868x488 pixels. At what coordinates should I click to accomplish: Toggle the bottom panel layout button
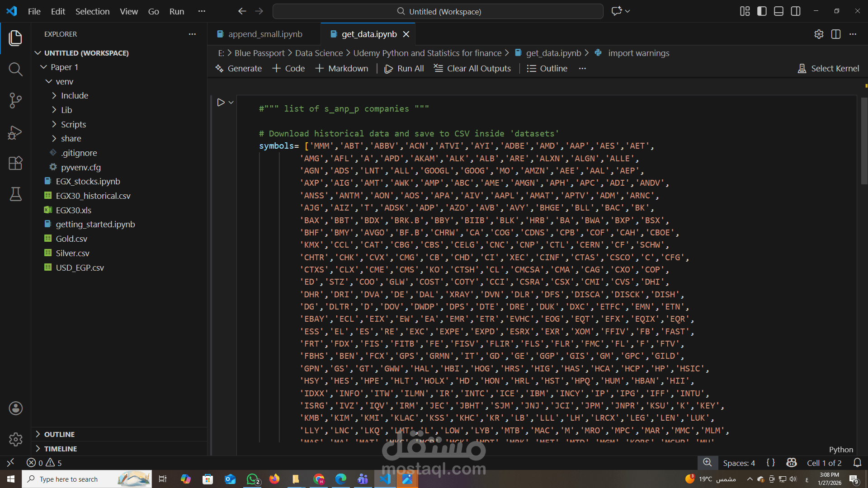(778, 11)
